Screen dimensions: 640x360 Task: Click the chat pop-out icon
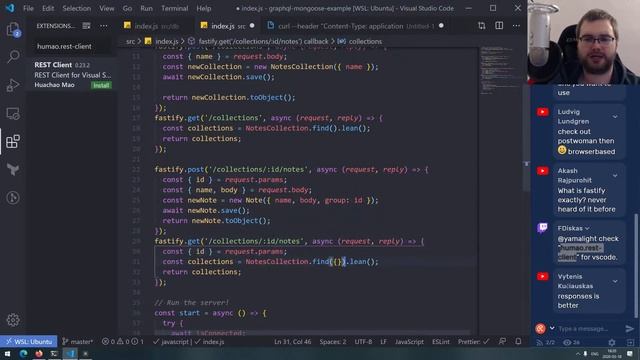click(x=630, y=342)
